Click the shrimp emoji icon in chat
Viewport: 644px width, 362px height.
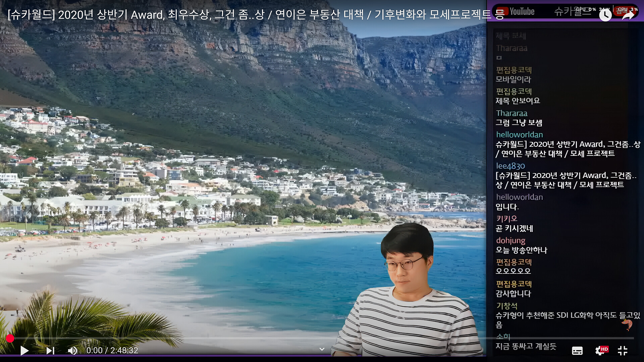tap(627, 324)
